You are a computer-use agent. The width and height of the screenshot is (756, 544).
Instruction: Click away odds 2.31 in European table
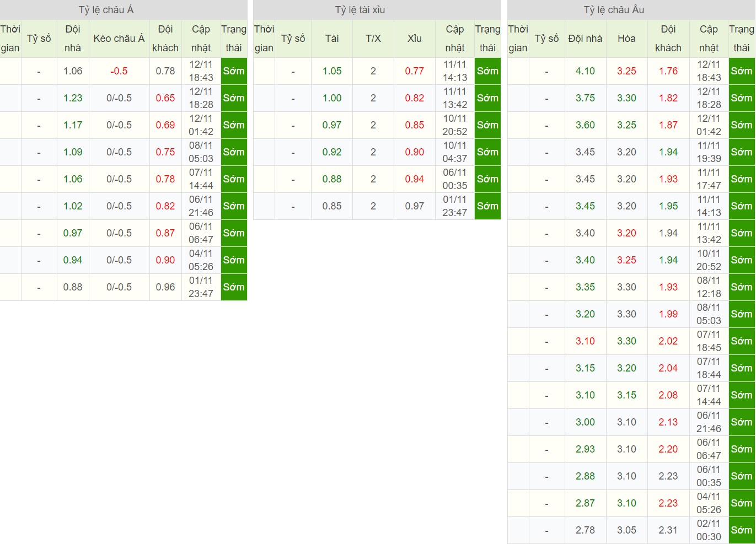click(668, 530)
